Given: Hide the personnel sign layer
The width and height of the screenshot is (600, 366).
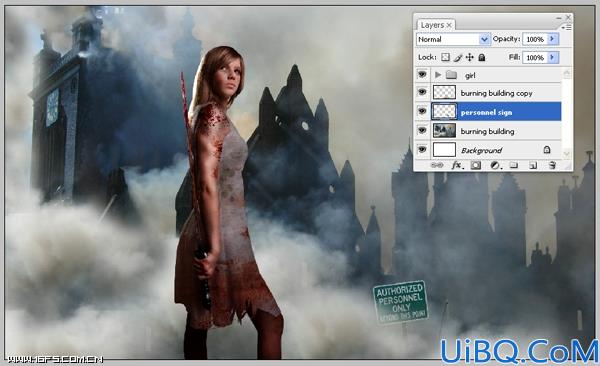Looking at the screenshot, I should click(422, 111).
